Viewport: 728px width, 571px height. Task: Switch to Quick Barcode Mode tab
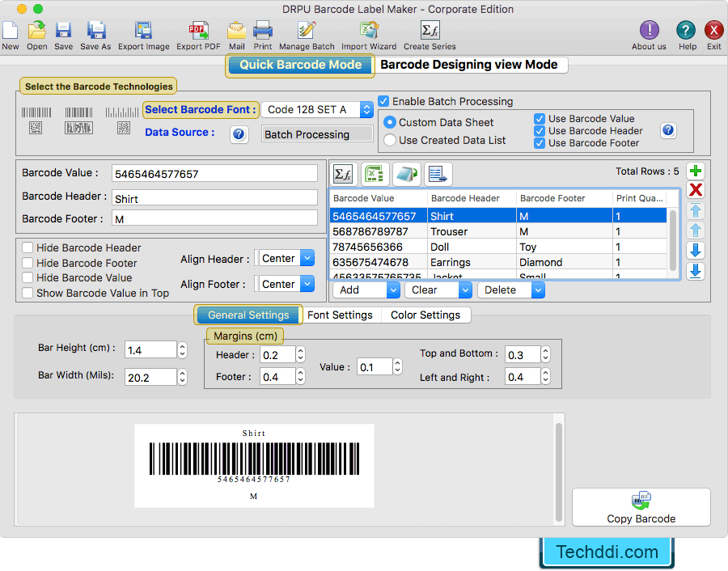pyautogui.click(x=300, y=65)
